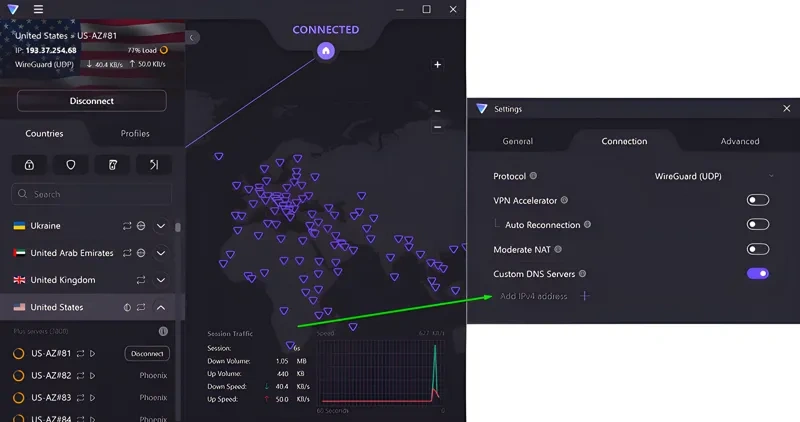This screenshot has width=800, height=422.
Task: Open the Port Forwarding icon
Action: pos(154,165)
